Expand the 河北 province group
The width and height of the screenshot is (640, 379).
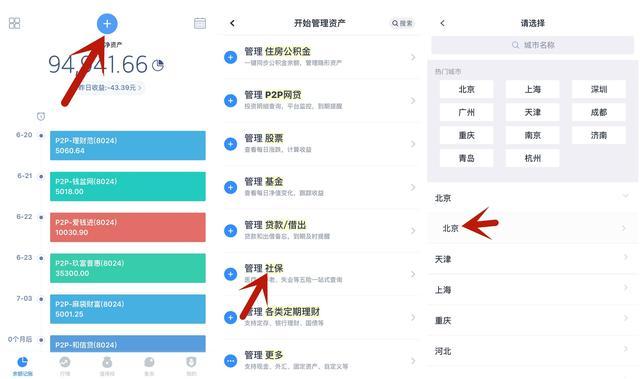[x=533, y=351]
